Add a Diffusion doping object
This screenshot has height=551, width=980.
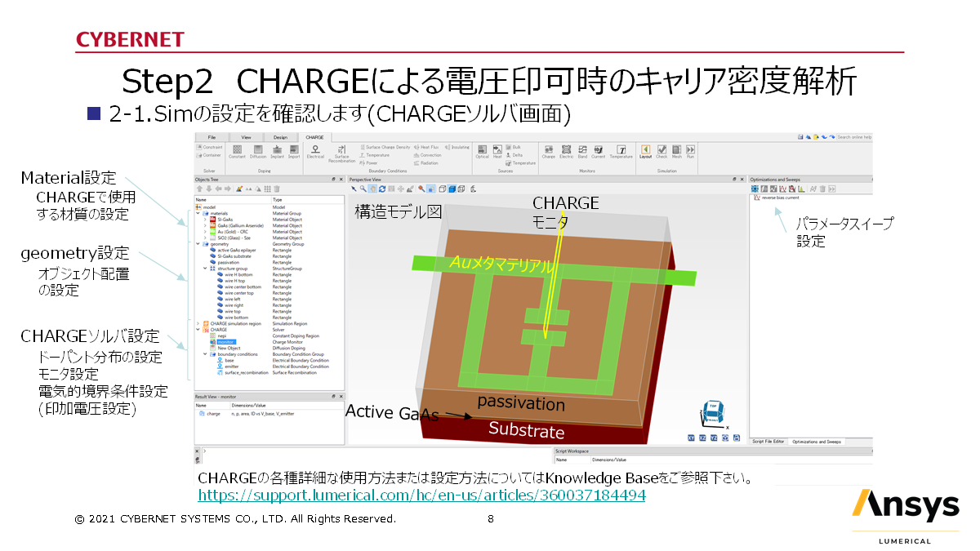(x=258, y=152)
